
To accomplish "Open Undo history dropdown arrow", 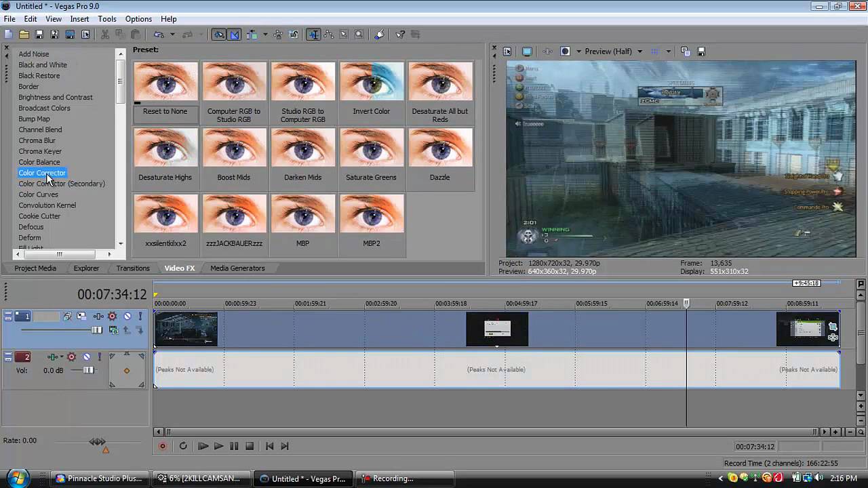I will [x=172, y=35].
